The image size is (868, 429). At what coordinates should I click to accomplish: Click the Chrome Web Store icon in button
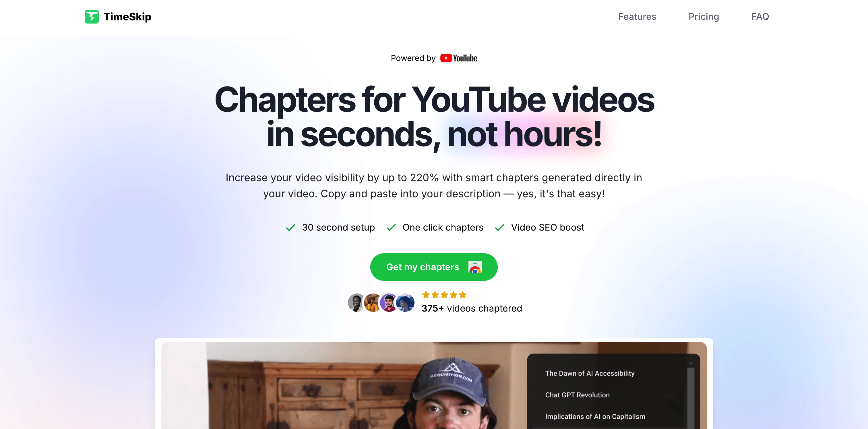pos(475,267)
